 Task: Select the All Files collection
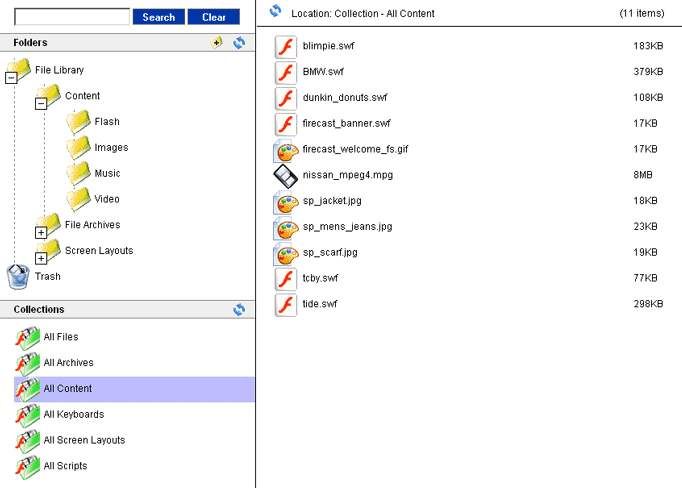pos(60,337)
